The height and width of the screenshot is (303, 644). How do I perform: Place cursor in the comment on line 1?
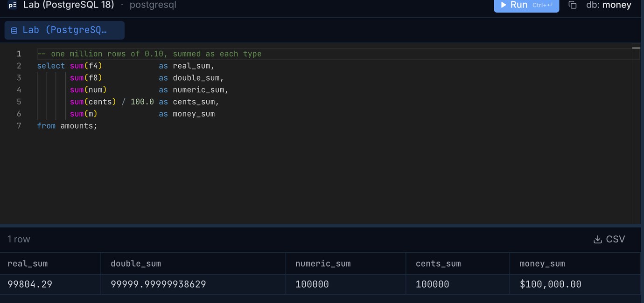149,54
